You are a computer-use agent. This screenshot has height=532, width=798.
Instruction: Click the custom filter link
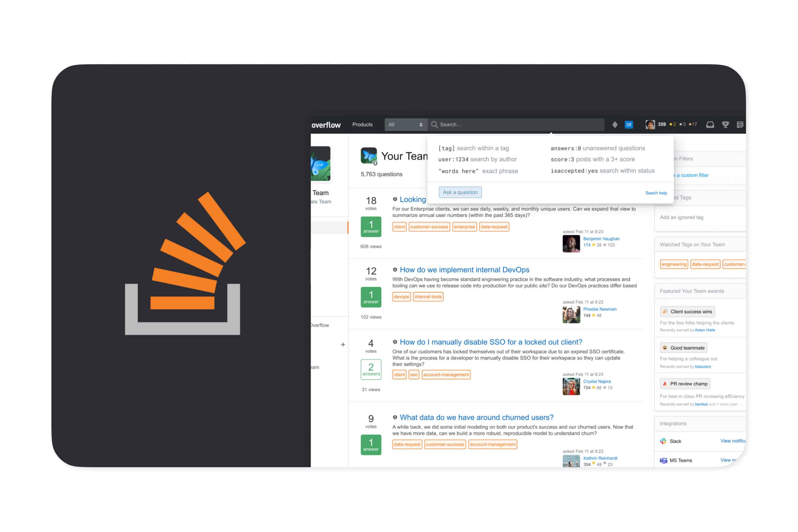tap(691, 175)
